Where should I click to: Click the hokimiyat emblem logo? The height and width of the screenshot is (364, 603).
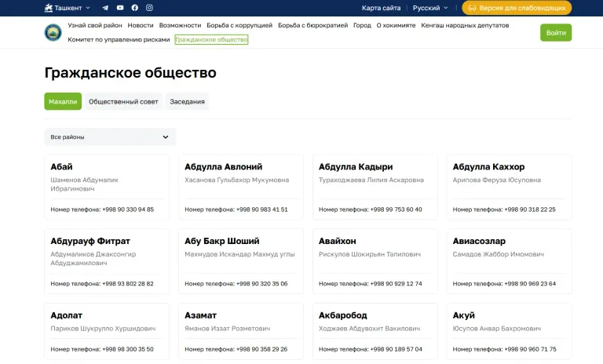[x=53, y=33]
